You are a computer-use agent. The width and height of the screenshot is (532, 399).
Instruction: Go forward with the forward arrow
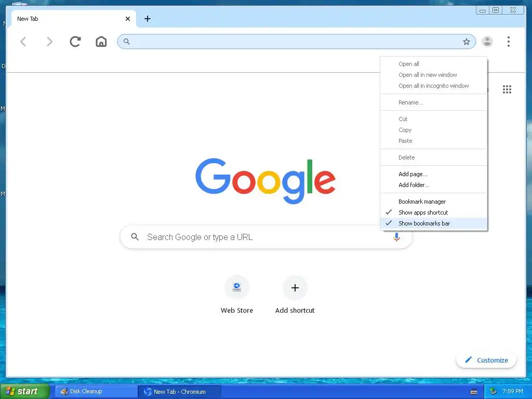pyautogui.click(x=49, y=42)
